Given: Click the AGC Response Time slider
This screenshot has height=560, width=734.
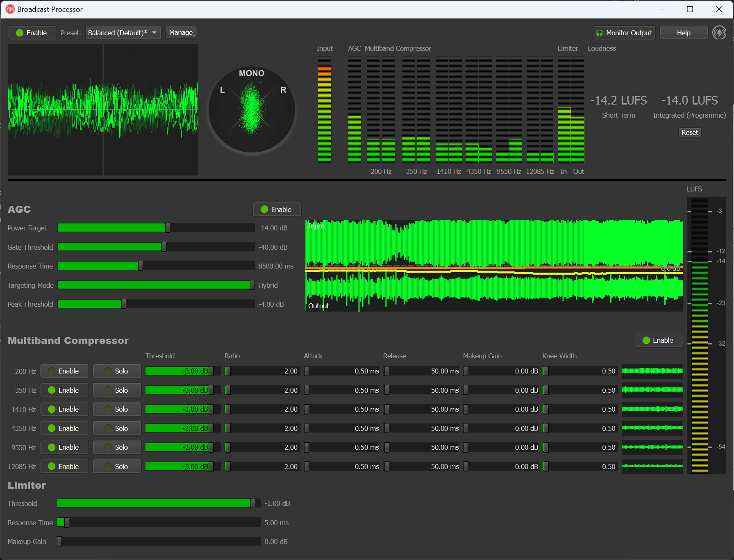Looking at the screenshot, I should click(x=156, y=266).
